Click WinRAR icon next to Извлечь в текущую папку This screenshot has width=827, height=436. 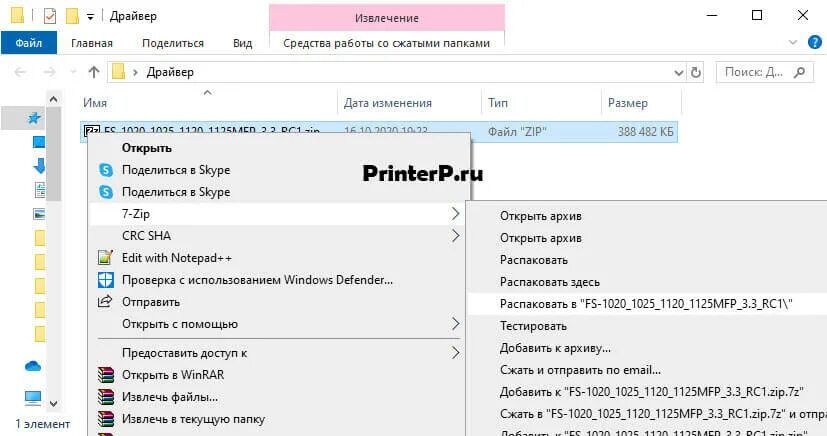point(106,419)
